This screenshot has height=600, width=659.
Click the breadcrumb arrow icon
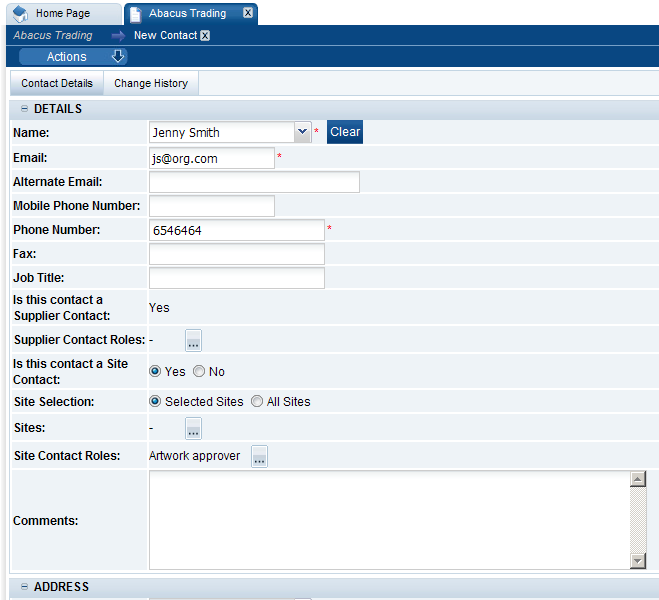[x=119, y=36]
